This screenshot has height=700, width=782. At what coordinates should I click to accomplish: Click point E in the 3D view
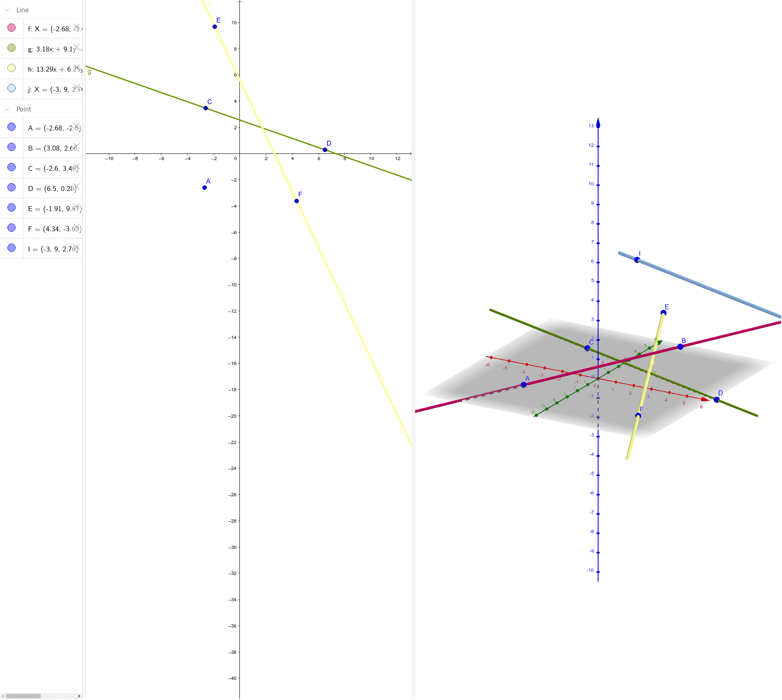click(664, 313)
